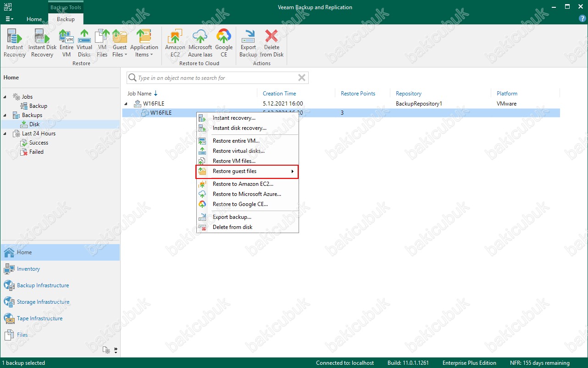The height and width of the screenshot is (368, 588).
Task: Choose Export backup... menu entry
Action: [x=248, y=217]
